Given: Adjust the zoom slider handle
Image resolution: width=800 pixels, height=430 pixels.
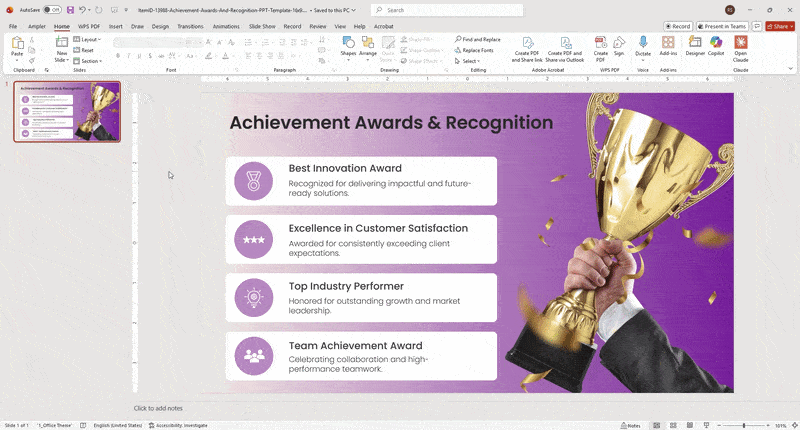Looking at the screenshot, I should coord(744,425).
